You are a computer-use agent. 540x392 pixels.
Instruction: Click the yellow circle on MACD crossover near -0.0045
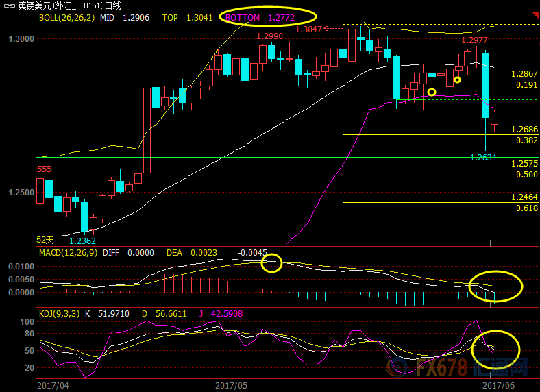pyautogui.click(x=272, y=262)
